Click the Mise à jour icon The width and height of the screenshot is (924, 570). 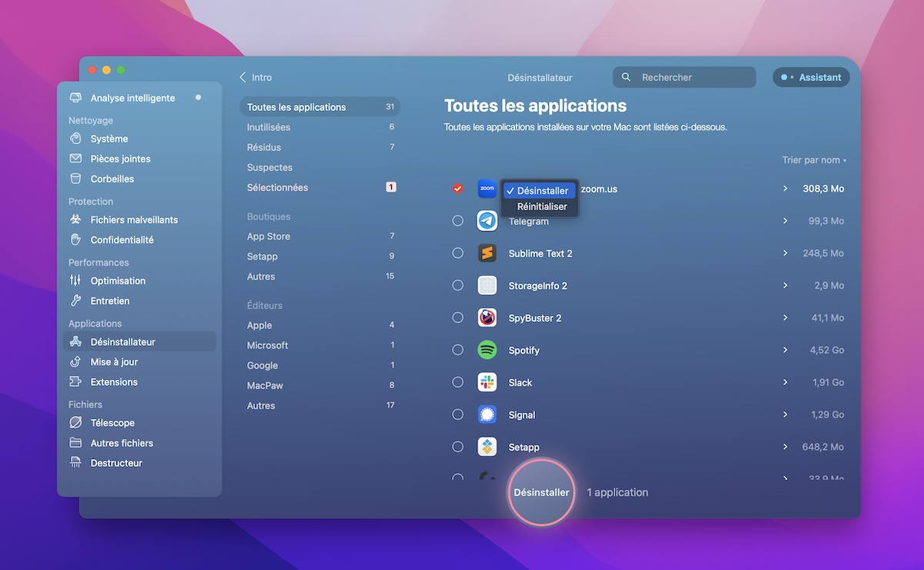75,361
